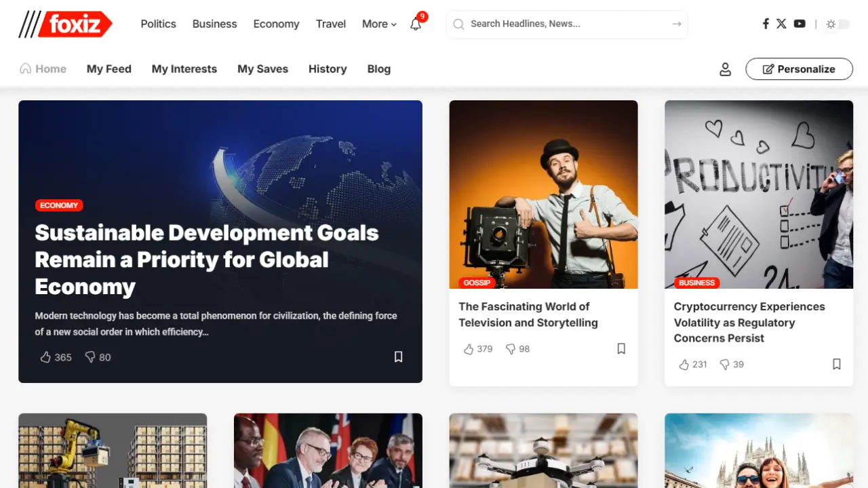
Task: Like the Sustainable Development Goals article
Action: click(x=46, y=357)
